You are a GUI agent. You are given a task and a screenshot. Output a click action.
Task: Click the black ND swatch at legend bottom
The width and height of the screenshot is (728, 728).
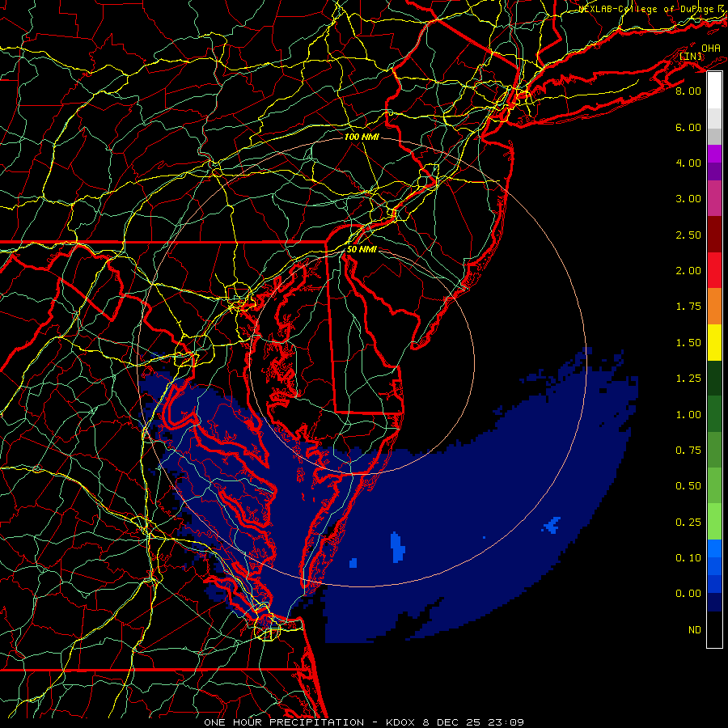(714, 629)
